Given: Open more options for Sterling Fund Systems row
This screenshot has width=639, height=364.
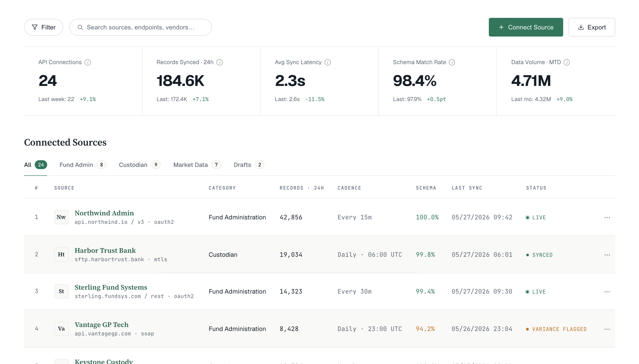Looking at the screenshot, I should coord(607,292).
